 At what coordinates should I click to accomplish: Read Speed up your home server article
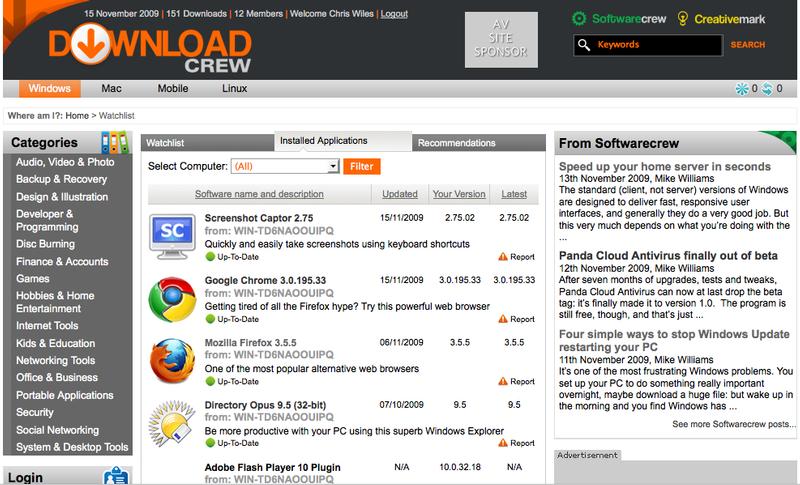664,166
